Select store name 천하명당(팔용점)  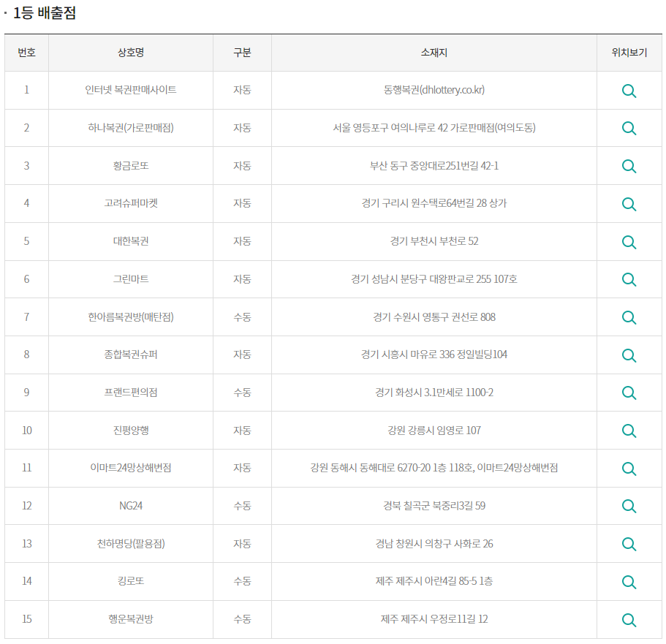[x=131, y=543]
